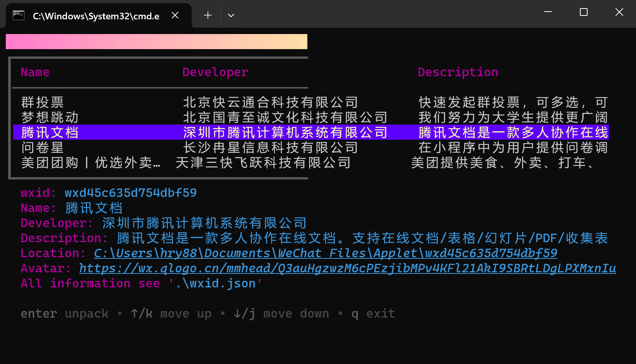Click the cmd.exe terminal icon in tab
Viewport: 636px width, 364px height.
point(19,15)
